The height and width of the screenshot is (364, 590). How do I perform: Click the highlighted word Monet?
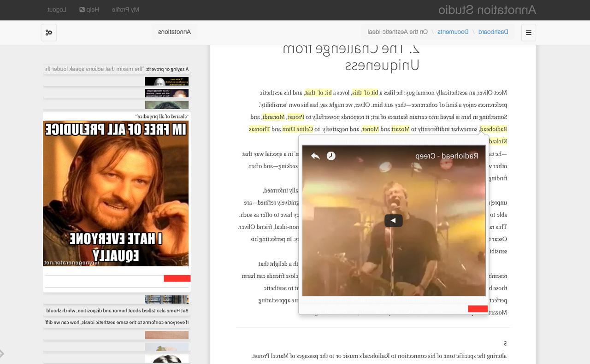pyautogui.click(x=370, y=129)
